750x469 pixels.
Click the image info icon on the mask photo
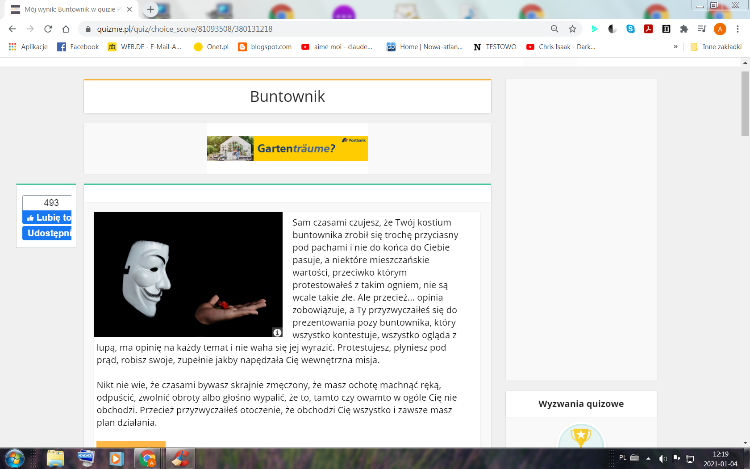pyautogui.click(x=277, y=331)
